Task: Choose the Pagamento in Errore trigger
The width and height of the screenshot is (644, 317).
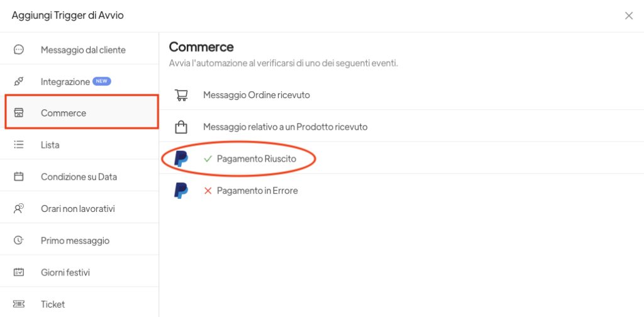Action: (x=257, y=190)
